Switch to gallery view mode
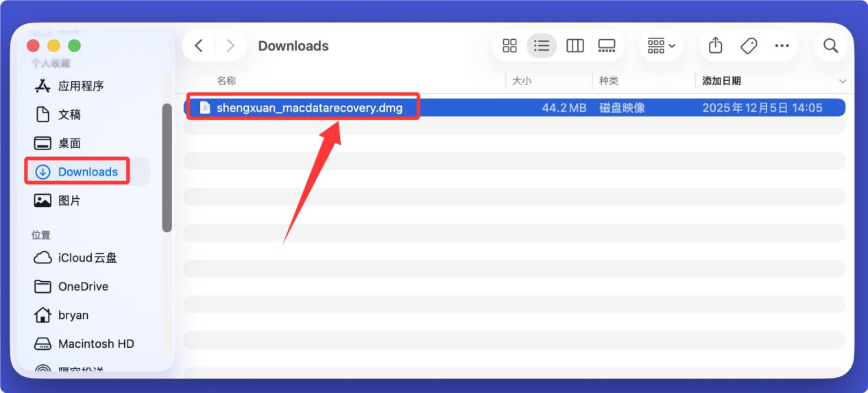 [x=607, y=46]
